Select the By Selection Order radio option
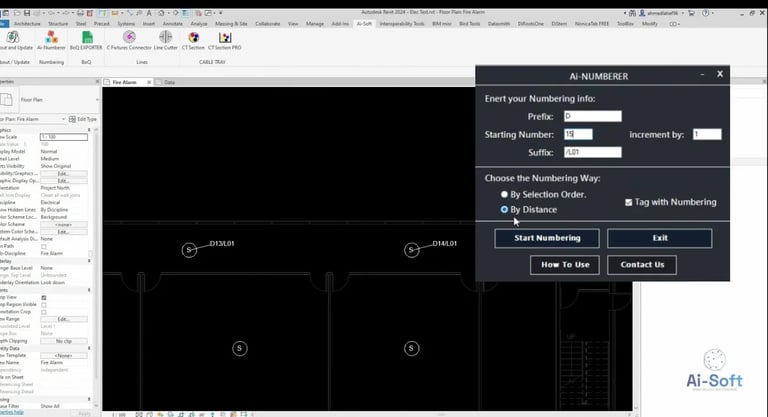This screenshot has width=768, height=417. (504, 195)
